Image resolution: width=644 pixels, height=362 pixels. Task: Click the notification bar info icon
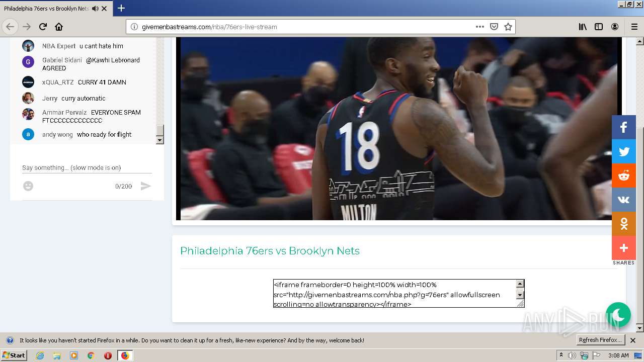pos(10,340)
